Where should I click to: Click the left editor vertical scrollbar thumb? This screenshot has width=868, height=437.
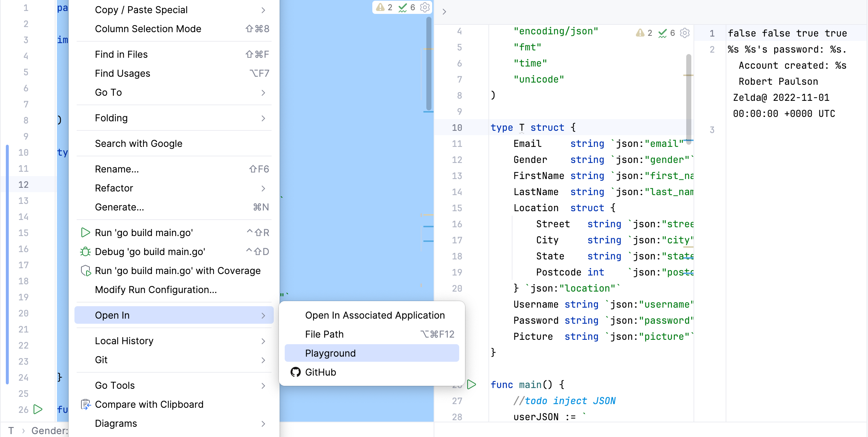click(x=429, y=64)
